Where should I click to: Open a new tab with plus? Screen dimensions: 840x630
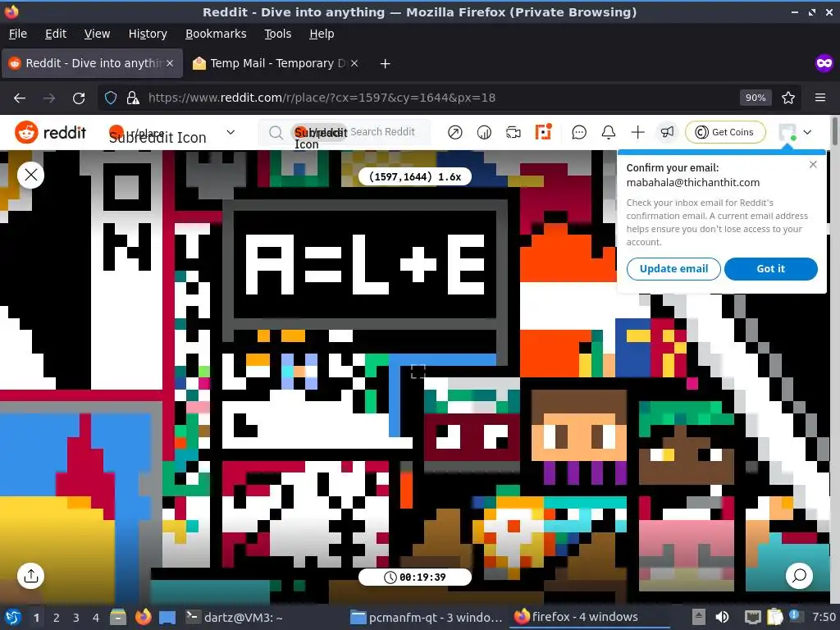[386, 64]
